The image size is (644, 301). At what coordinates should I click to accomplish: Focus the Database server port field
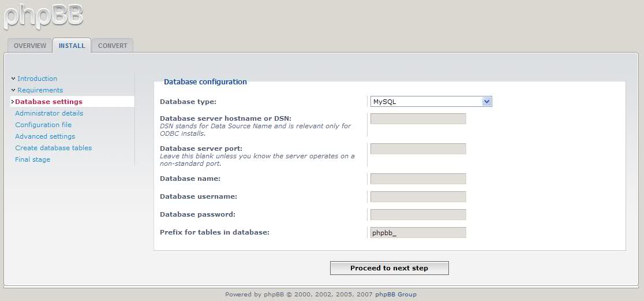click(418, 149)
